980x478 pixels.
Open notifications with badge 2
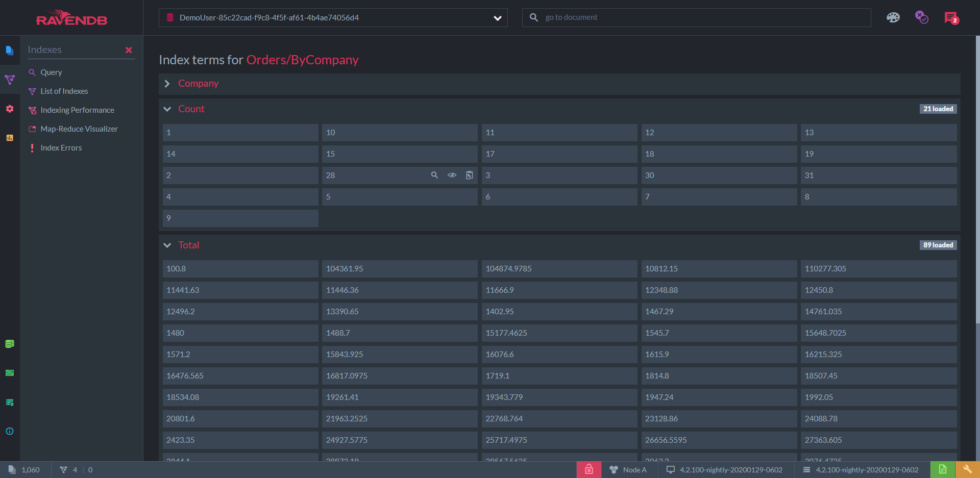(x=951, y=18)
